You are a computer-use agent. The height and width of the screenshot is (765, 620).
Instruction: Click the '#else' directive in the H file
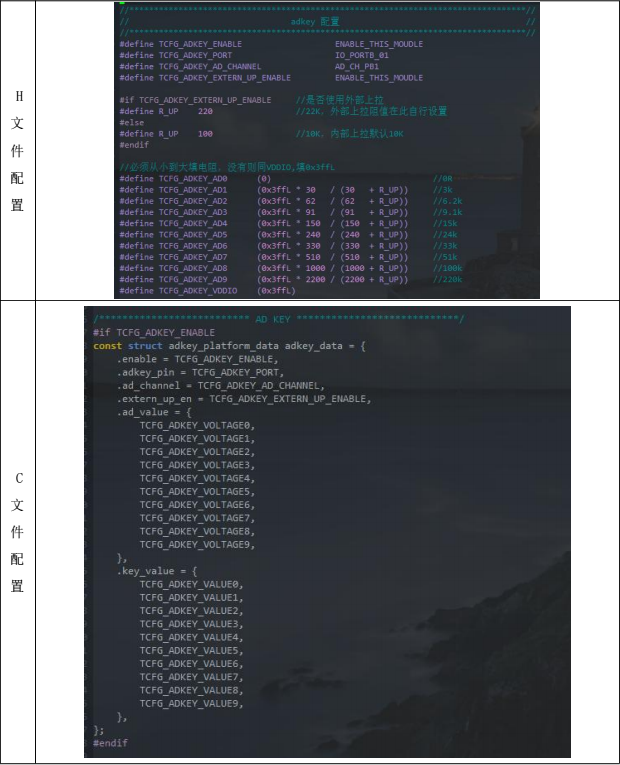132,122
